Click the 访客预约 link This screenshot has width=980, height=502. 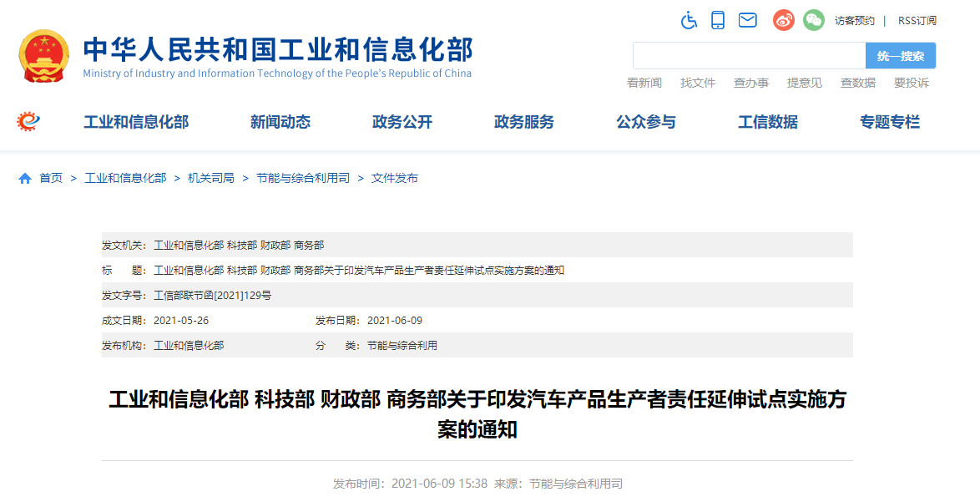(855, 21)
